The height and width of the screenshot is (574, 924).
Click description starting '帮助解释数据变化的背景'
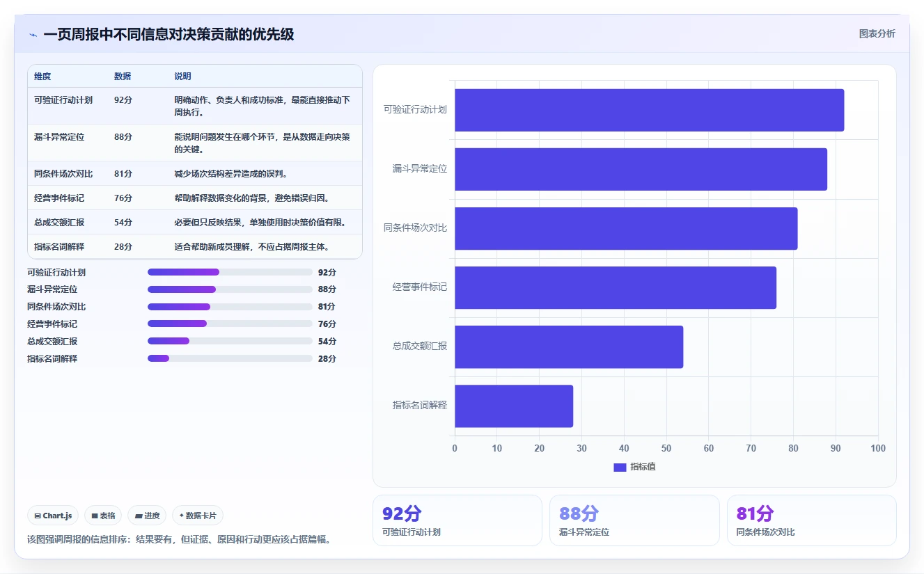click(x=251, y=198)
